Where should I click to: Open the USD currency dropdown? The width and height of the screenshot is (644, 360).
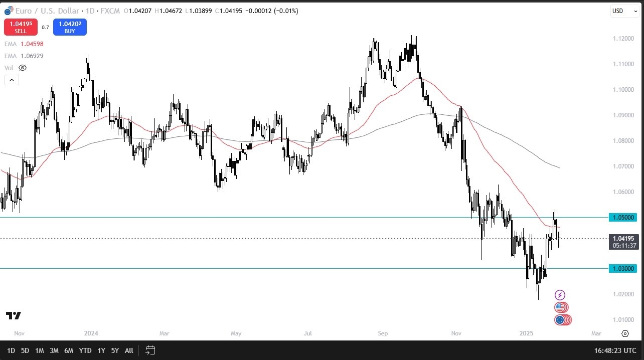coord(623,11)
